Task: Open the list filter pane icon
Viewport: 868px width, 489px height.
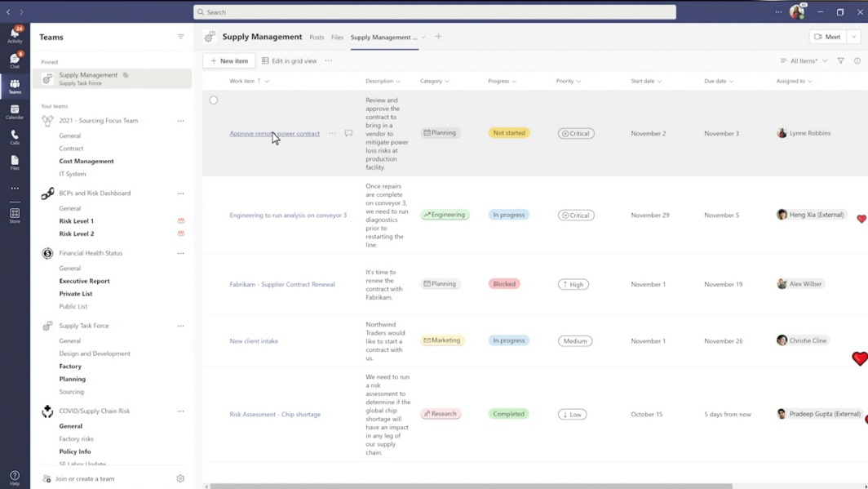Action: click(841, 61)
